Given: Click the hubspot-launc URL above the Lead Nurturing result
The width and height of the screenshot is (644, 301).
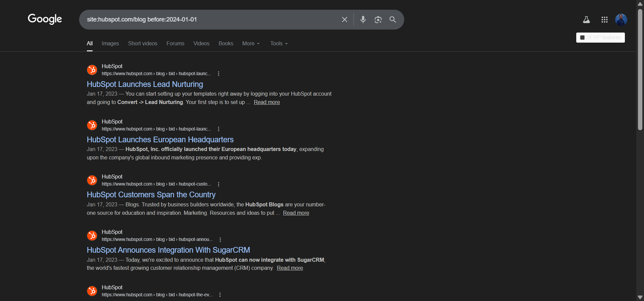Looking at the screenshot, I should click(x=156, y=73).
